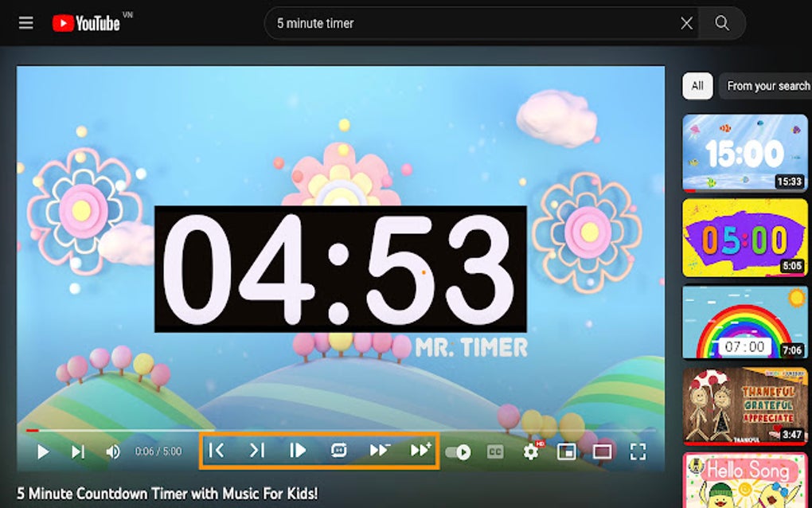Toggle the autoplay switch

coord(459,451)
